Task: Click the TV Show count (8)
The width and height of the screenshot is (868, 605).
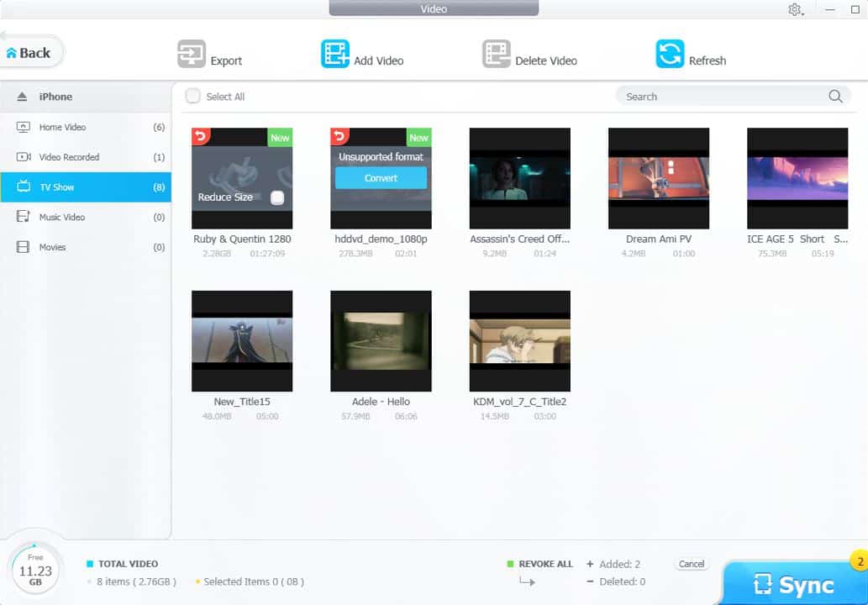Action: pos(159,187)
